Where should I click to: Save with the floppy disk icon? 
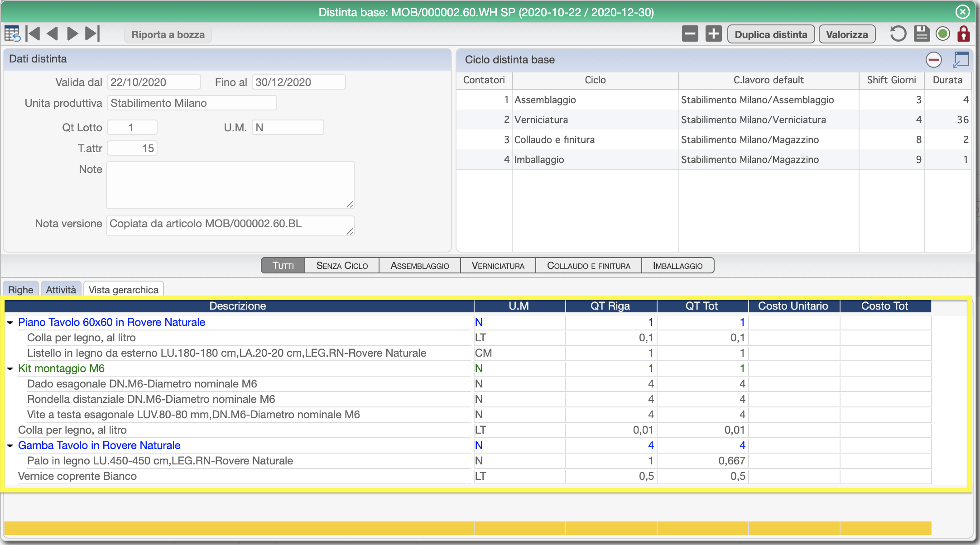click(922, 34)
